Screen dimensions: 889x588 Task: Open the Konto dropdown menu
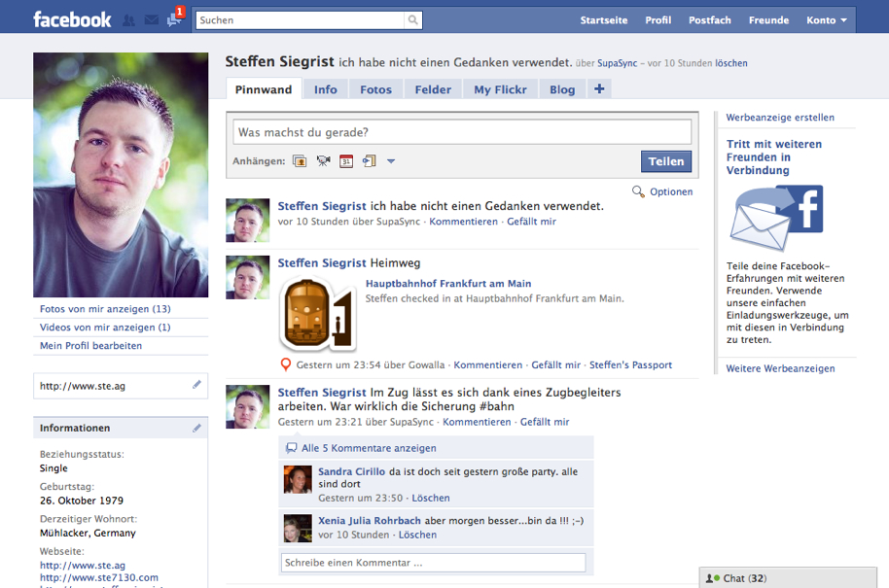tap(826, 20)
